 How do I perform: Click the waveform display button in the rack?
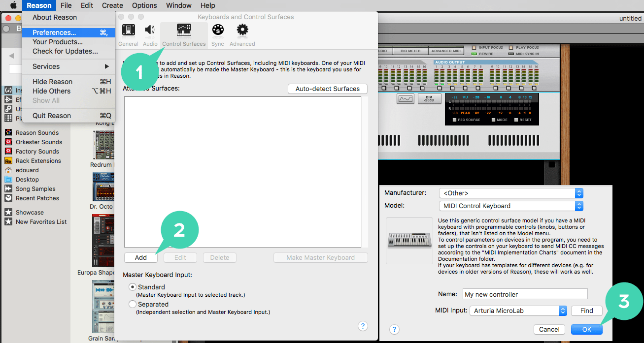(x=405, y=98)
